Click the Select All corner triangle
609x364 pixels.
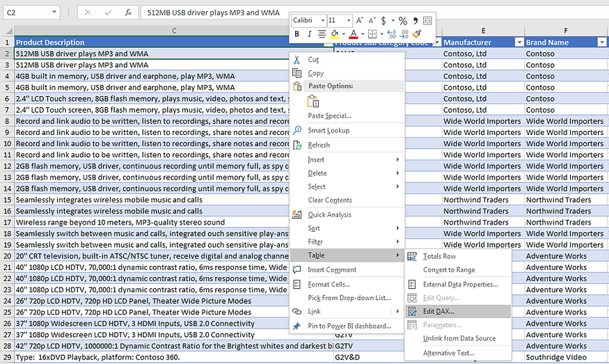pyautogui.click(x=8, y=31)
